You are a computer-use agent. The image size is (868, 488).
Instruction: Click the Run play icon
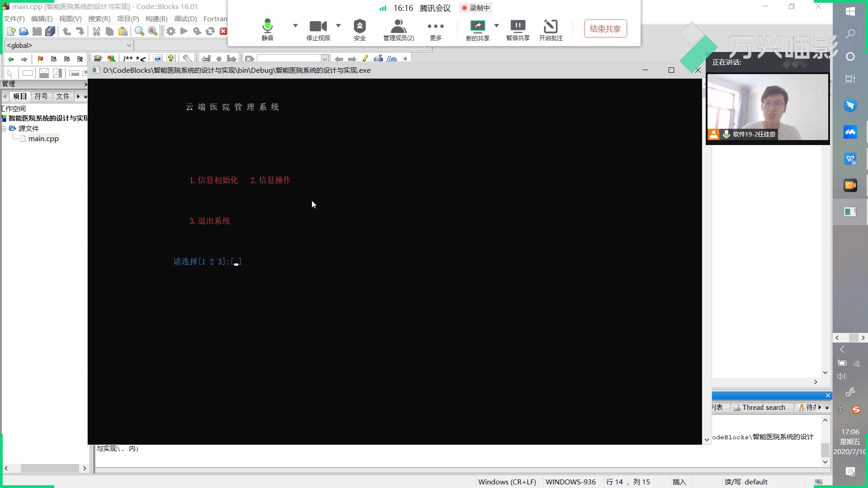tap(184, 31)
